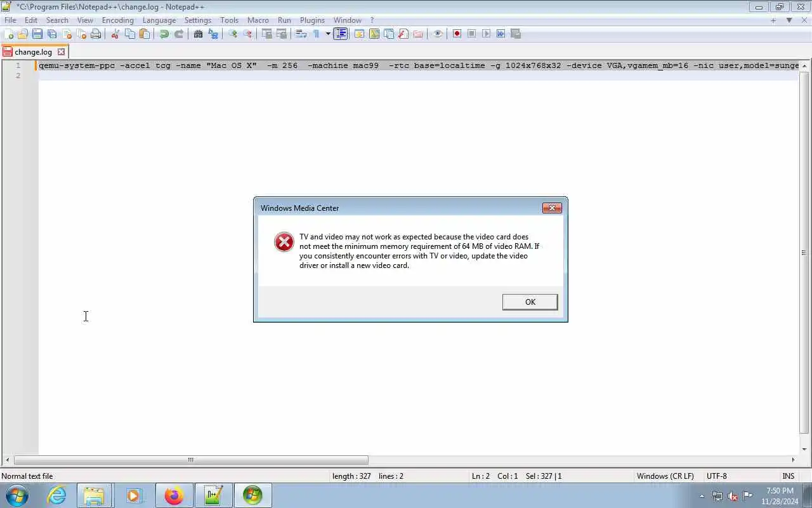This screenshot has height=508, width=812.
Task: Click the Cut scissors icon
Action: tap(115, 34)
